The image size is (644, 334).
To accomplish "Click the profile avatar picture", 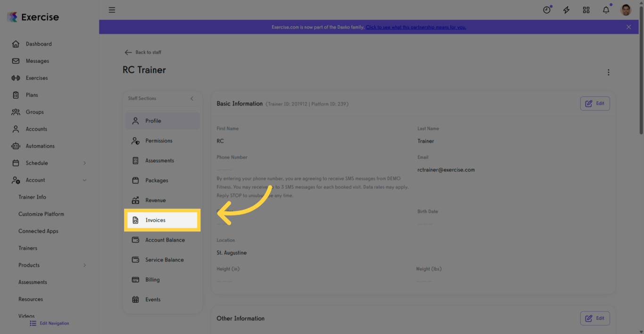I will [x=626, y=9].
